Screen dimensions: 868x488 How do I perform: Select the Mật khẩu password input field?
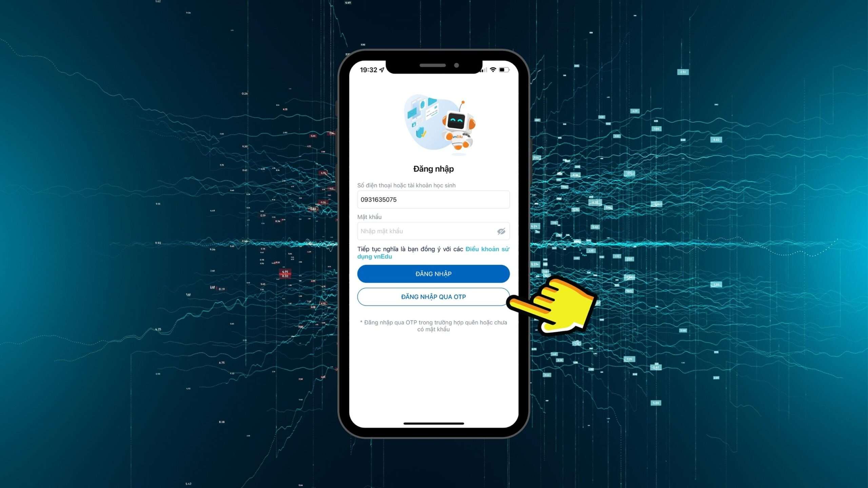(433, 231)
